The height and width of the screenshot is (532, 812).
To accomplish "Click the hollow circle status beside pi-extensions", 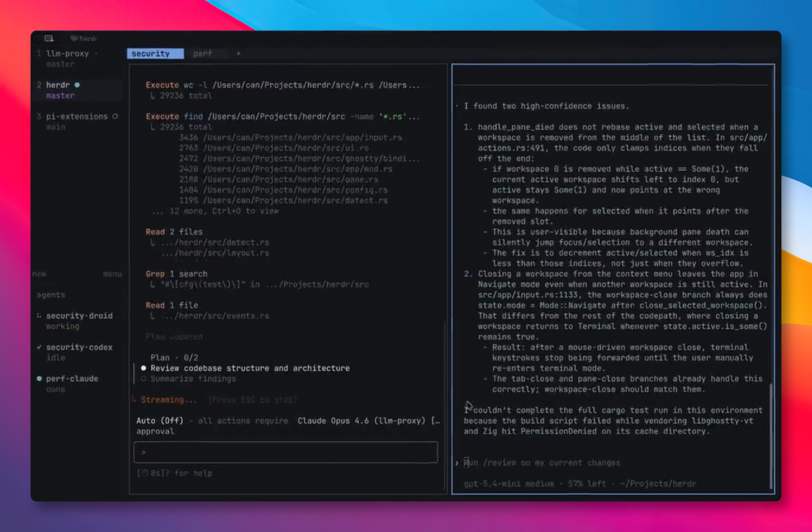I will click(115, 116).
